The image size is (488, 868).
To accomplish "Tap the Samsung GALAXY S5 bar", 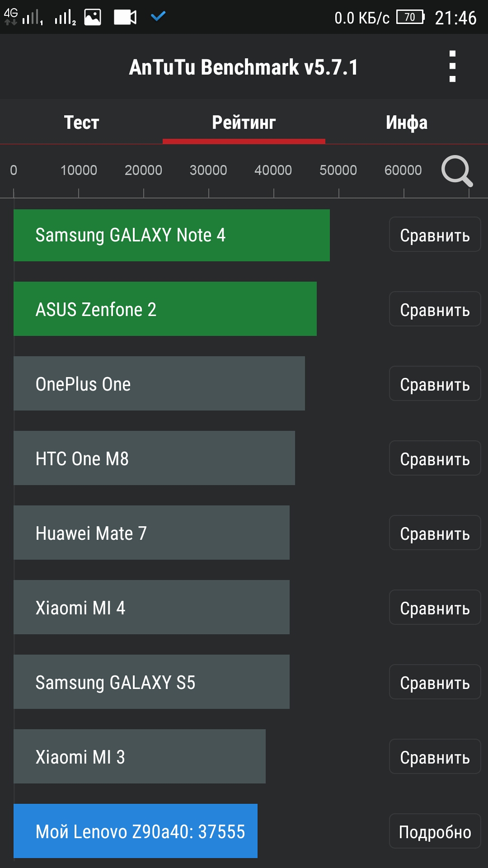I will click(x=151, y=682).
